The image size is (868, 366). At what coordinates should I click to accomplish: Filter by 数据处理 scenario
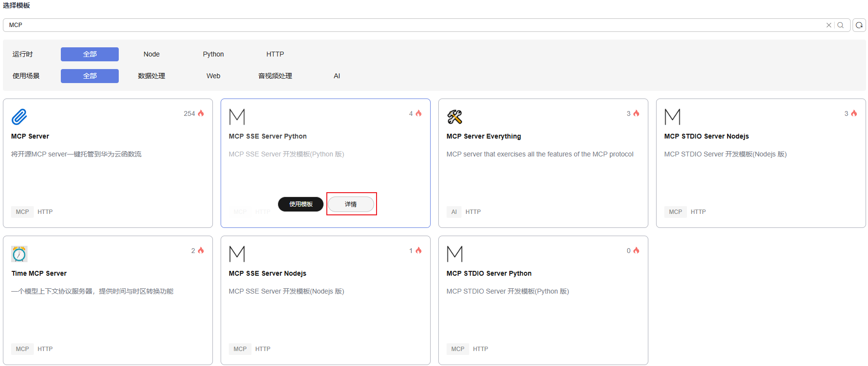point(151,76)
